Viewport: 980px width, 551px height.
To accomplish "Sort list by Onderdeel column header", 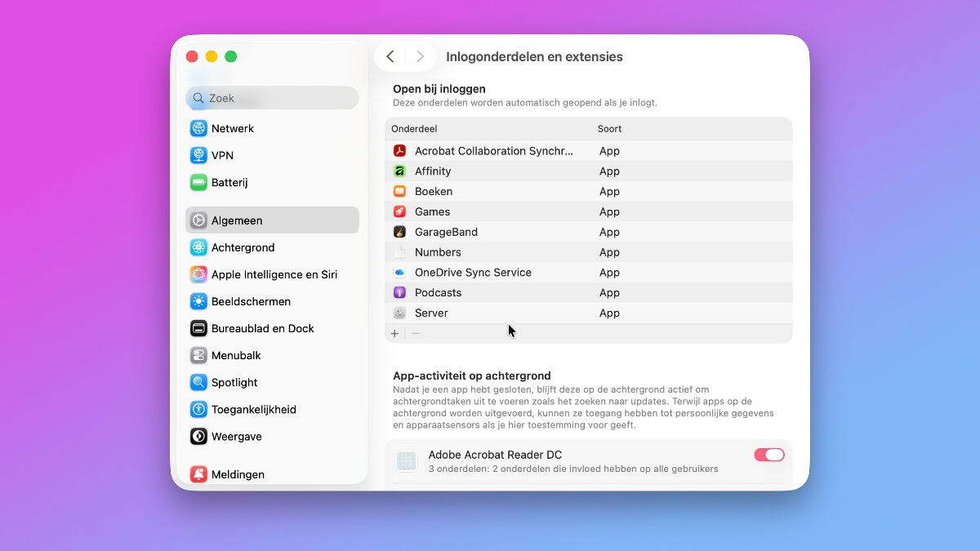I will [x=414, y=129].
